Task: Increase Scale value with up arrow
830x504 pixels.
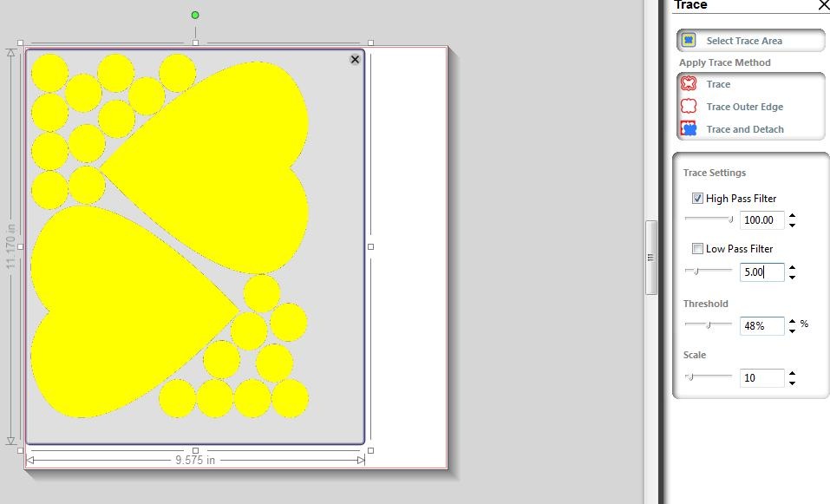Action: 792,373
